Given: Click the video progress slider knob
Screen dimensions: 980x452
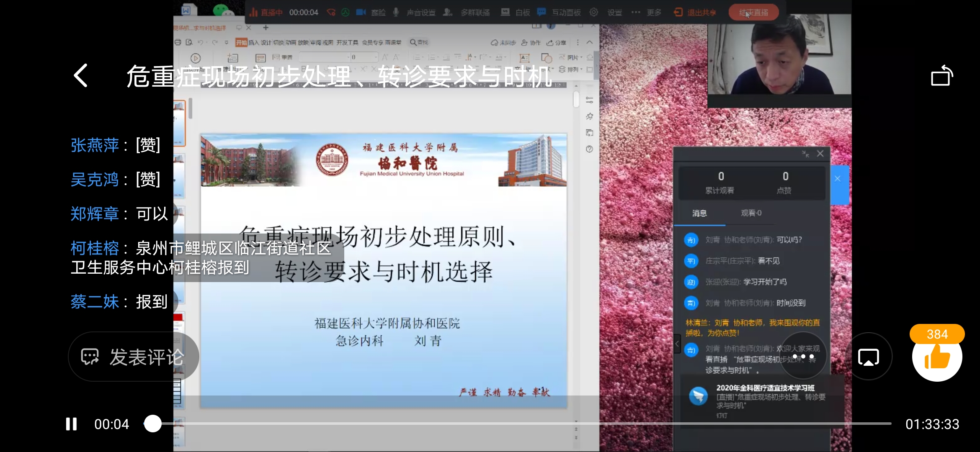Looking at the screenshot, I should point(153,424).
